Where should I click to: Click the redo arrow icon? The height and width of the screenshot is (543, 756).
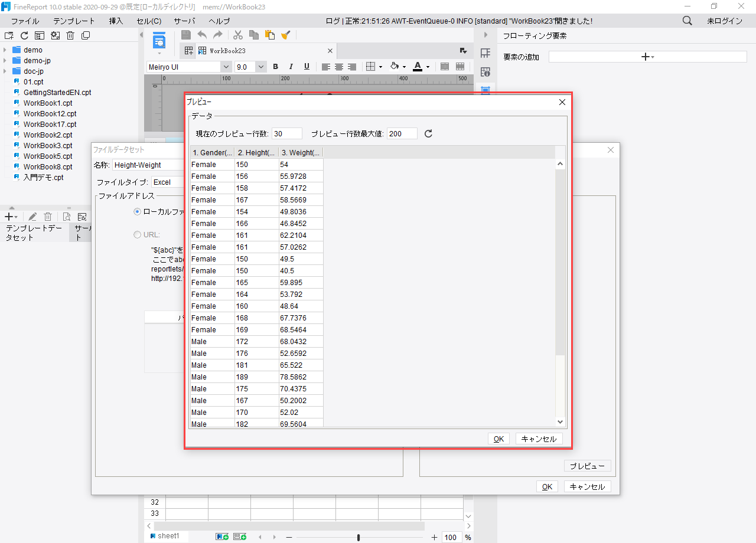tap(218, 35)
